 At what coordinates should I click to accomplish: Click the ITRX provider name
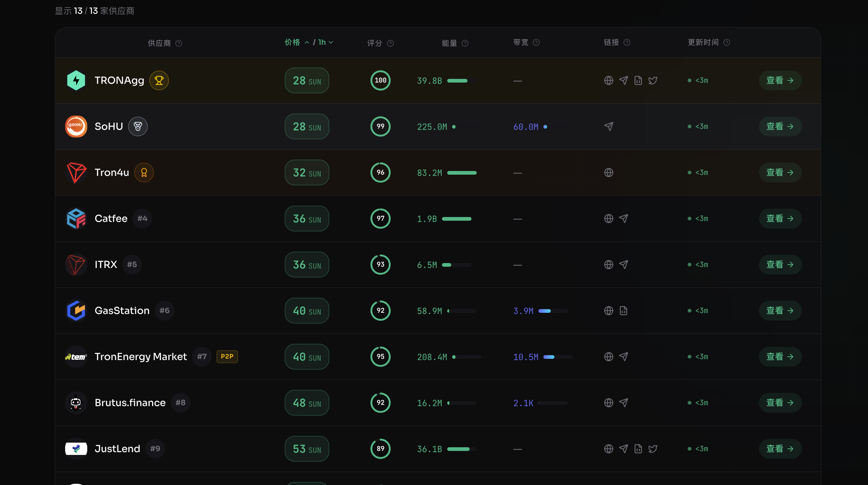pos(106,264)
